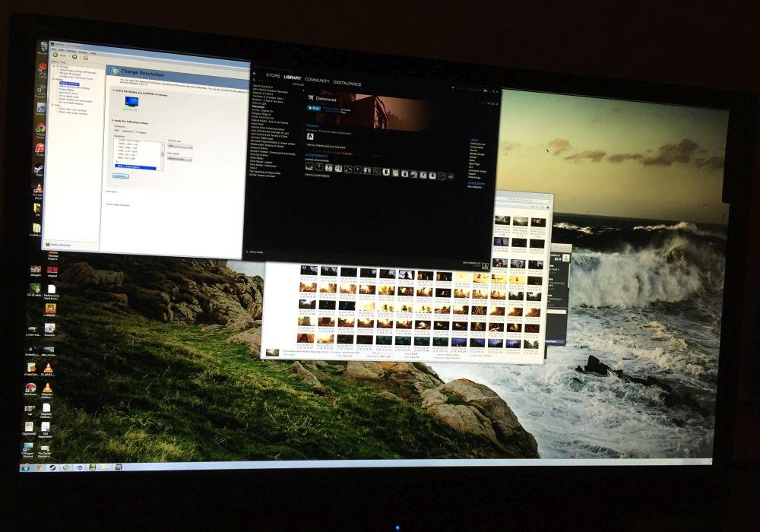
Task: Click the Home icon in NVIDIA Control Panel toolbar
Action: point(86,58)
